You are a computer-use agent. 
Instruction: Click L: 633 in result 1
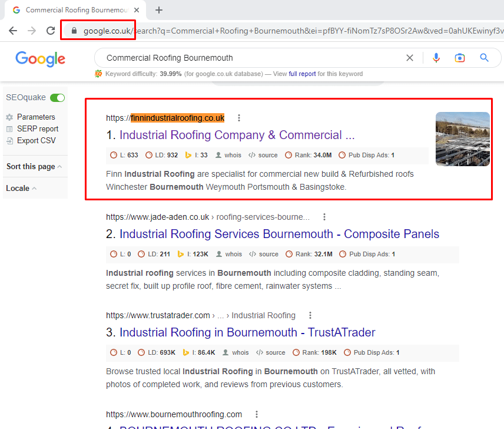[x=124, y=156]
